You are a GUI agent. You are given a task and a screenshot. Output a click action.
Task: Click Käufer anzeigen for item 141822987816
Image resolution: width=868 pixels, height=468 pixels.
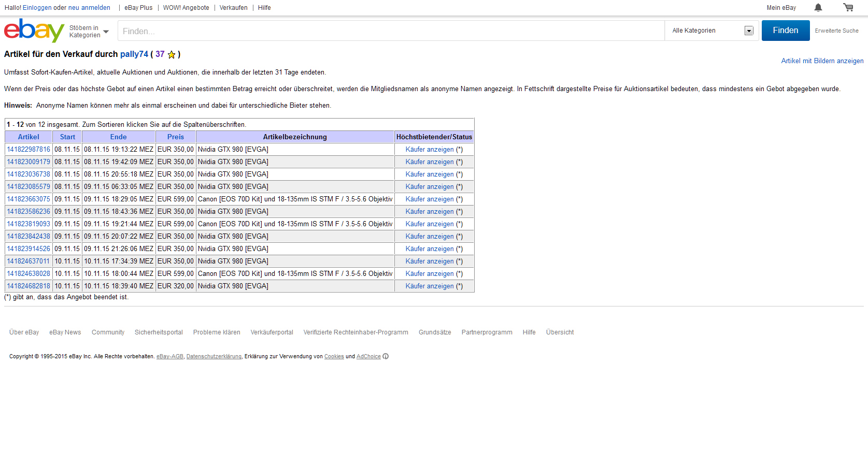430,150
